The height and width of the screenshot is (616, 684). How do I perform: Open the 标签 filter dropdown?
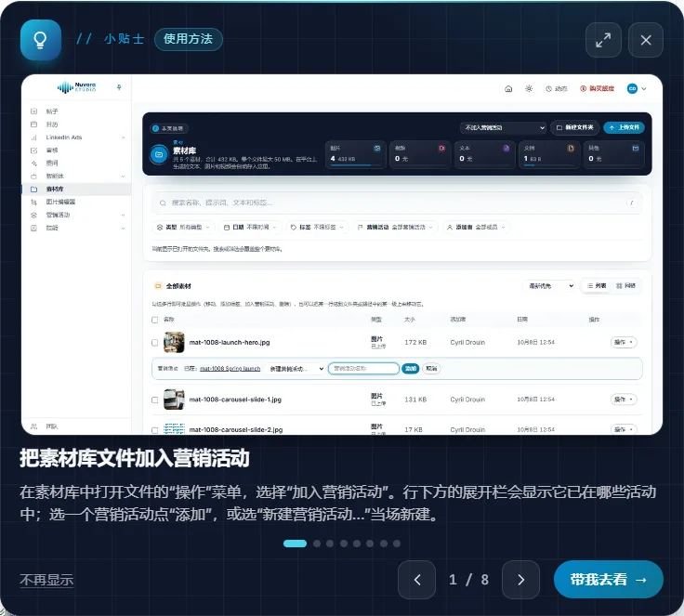[317, 228]
